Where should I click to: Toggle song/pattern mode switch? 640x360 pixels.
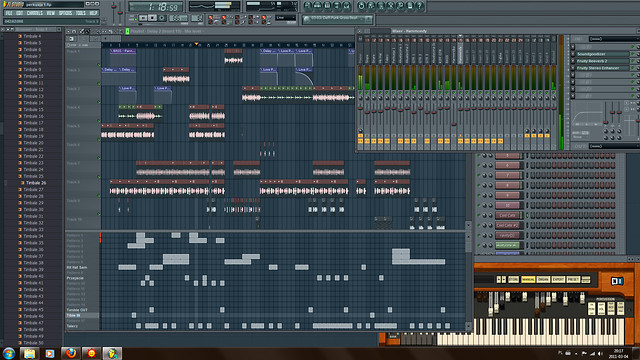click(133, 18)
